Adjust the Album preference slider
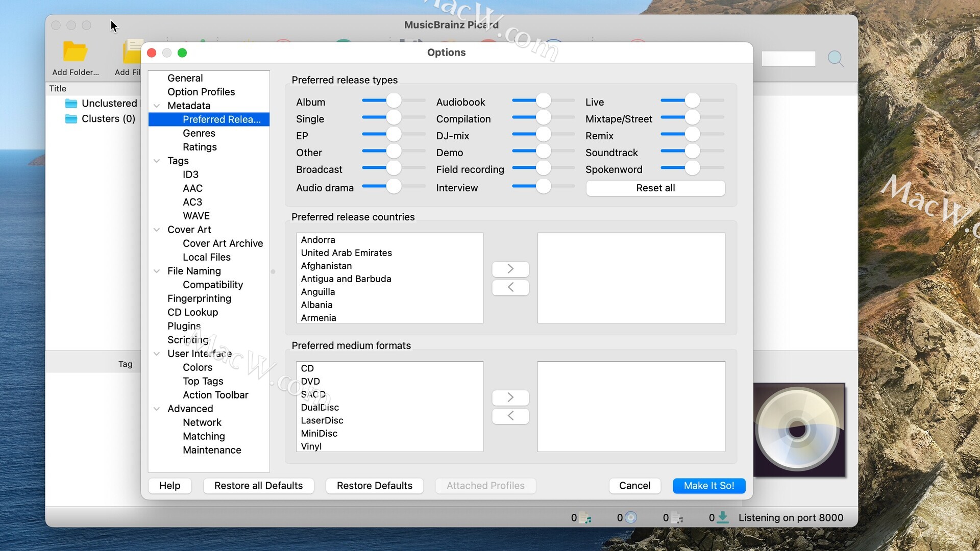 pyautogui.click(x=394, y=101)
